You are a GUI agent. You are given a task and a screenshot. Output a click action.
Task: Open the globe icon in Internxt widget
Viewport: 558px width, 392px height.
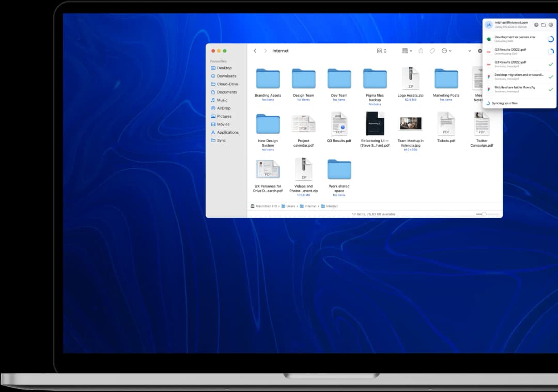point(536,25)
